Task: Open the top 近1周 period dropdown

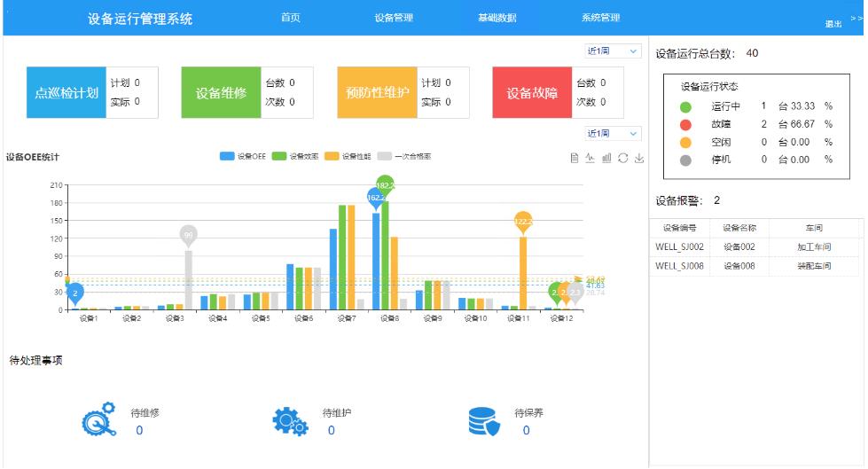Action: click(613, 51)
